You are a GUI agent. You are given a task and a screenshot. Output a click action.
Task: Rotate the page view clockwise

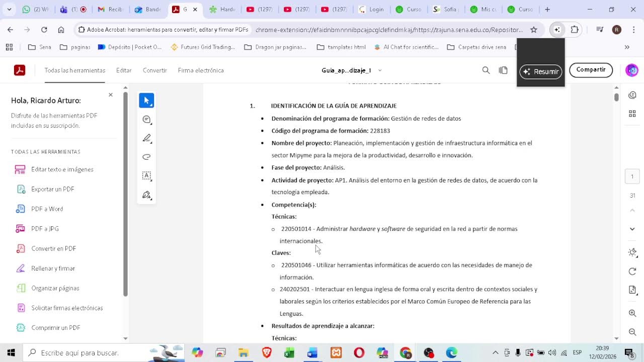632,271
